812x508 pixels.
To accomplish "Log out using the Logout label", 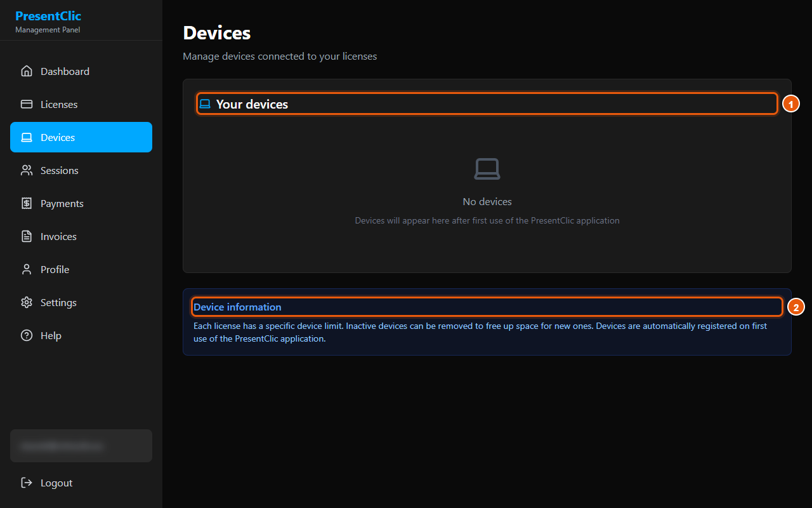I will 56,483.
